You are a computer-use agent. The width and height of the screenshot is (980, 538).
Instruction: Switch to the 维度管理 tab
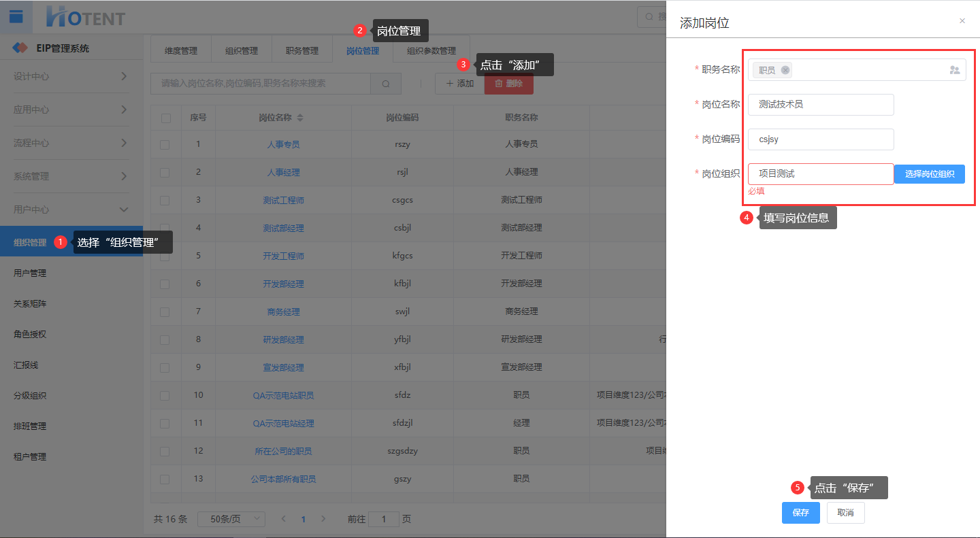[181, 50]
